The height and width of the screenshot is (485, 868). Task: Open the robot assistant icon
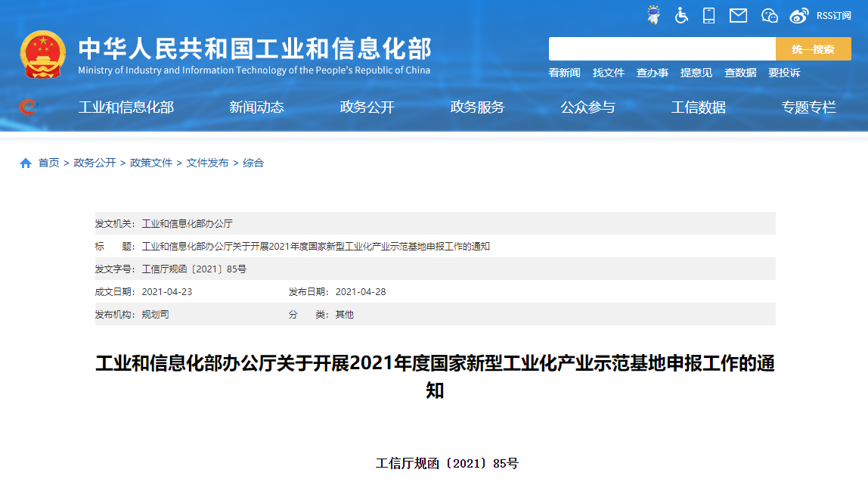click(653, 14)
